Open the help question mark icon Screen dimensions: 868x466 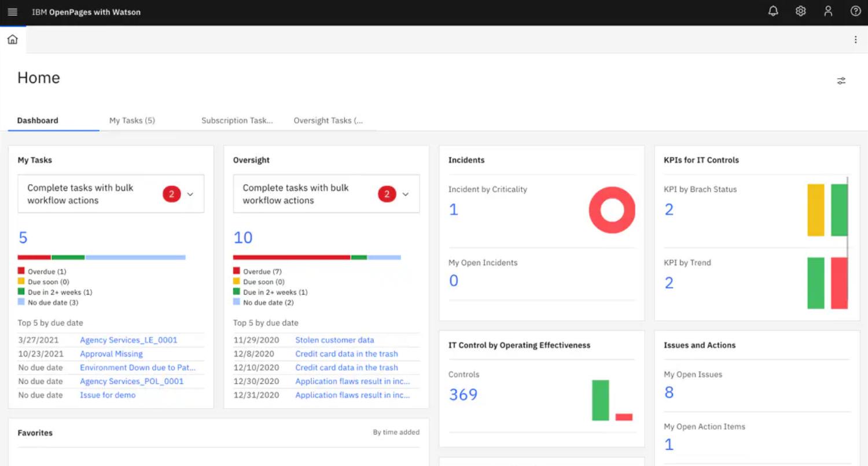tap(856, 12)
